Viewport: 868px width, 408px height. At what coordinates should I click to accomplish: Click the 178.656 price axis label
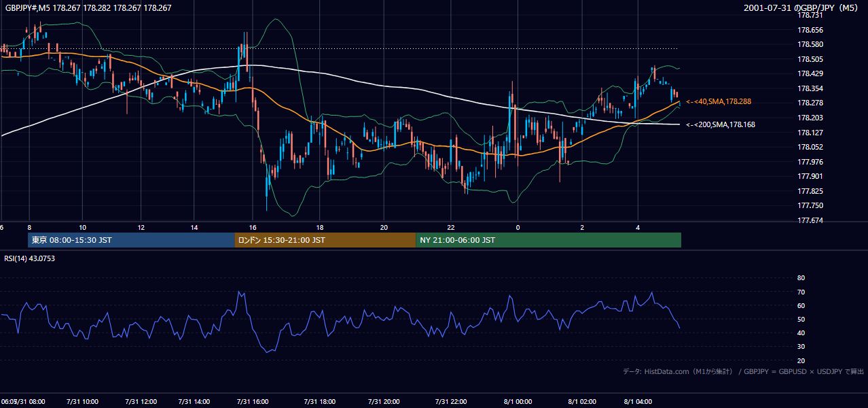[810, 30]
